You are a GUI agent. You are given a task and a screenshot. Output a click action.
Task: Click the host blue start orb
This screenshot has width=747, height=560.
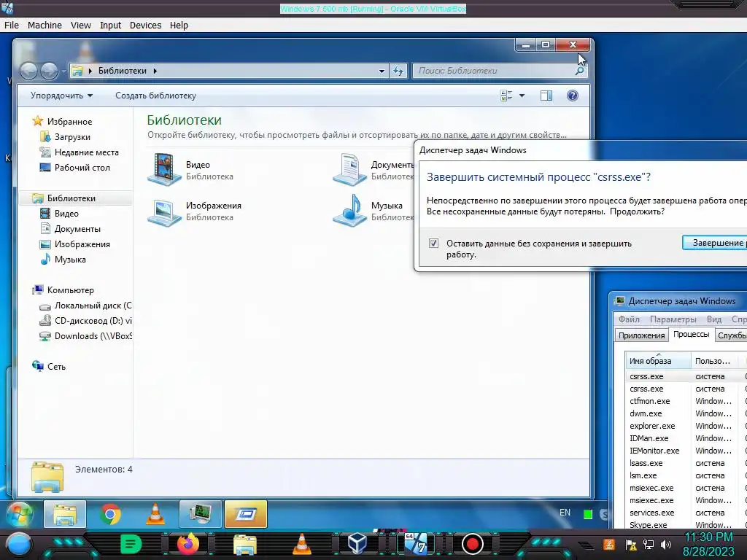pyautogui.click(x=18, y=544)
